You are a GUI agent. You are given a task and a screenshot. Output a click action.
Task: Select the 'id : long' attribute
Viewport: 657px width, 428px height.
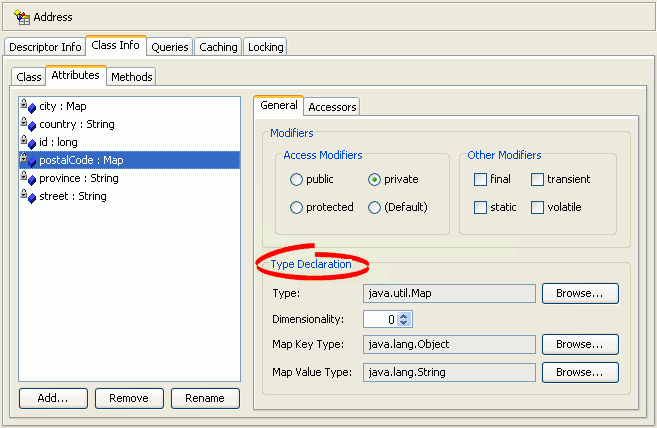coord(129,142)
